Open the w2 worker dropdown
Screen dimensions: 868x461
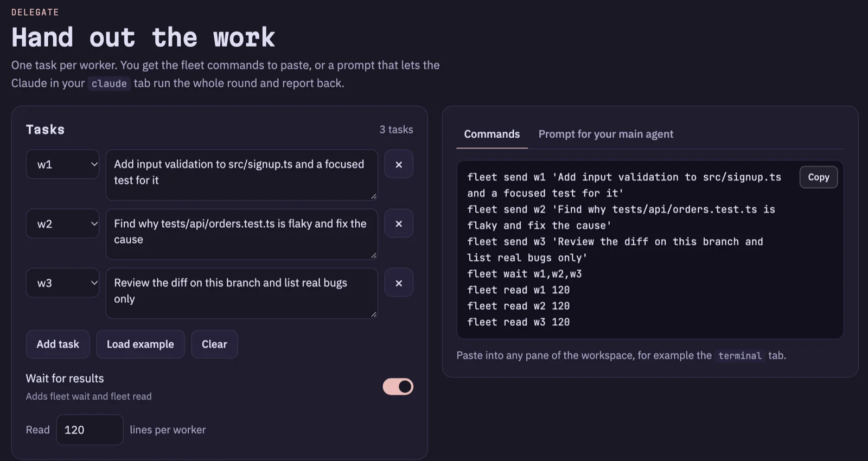click(62, 223)
